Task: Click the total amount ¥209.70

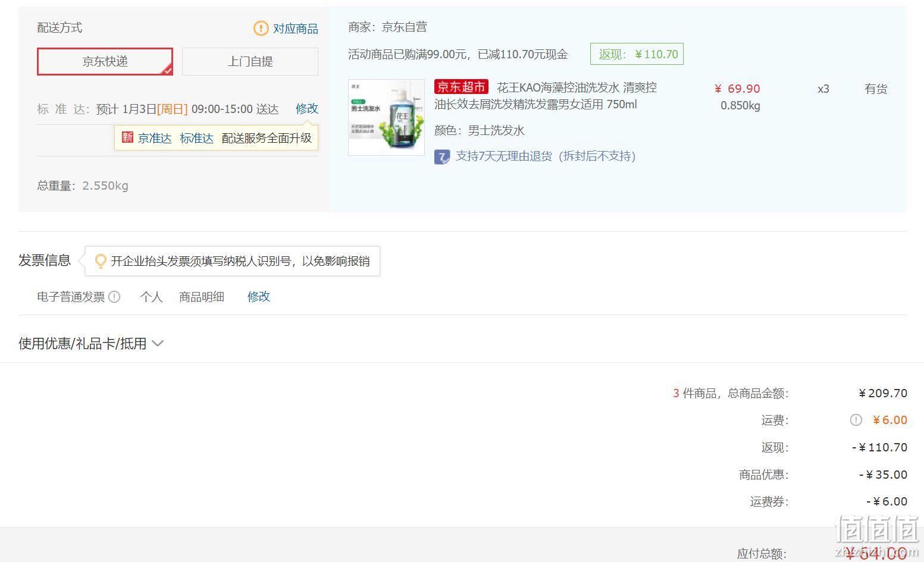Action: tap(883, 393)
